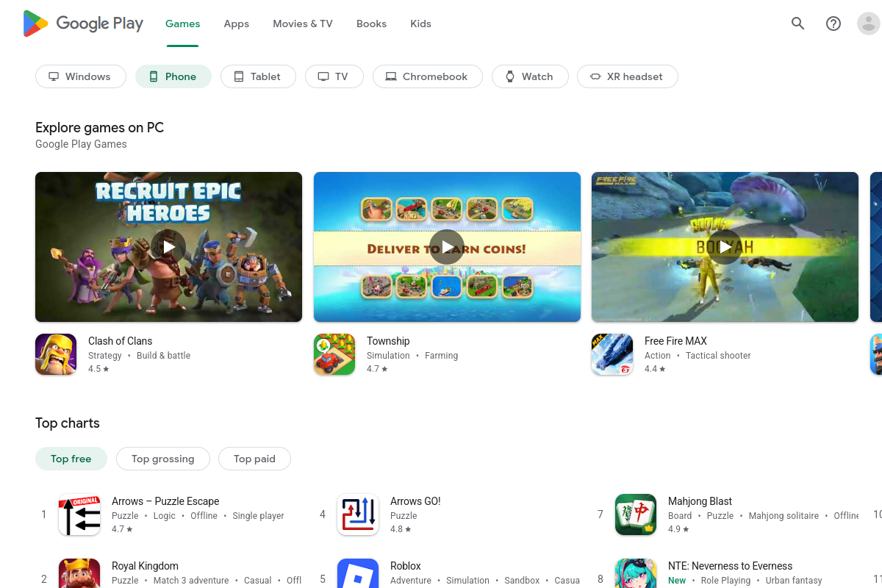
Task: Open Township app icon
Action: (334, 354)
